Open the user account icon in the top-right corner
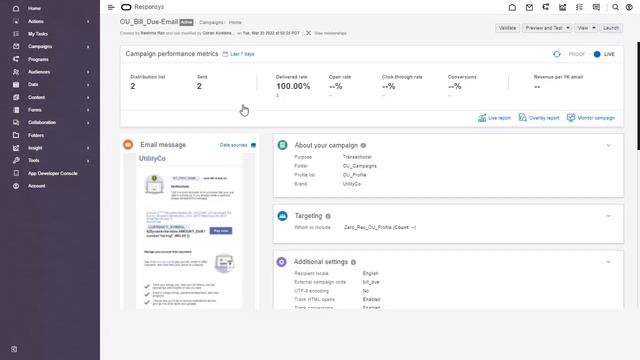Viewport: 640px width, 360px height. pos(629,7)
